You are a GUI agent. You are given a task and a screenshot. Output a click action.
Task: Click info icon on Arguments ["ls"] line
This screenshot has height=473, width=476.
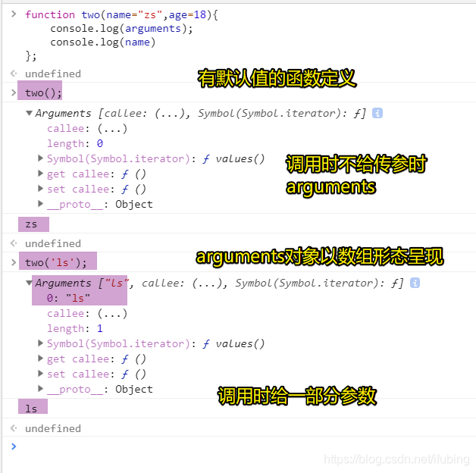415,283
